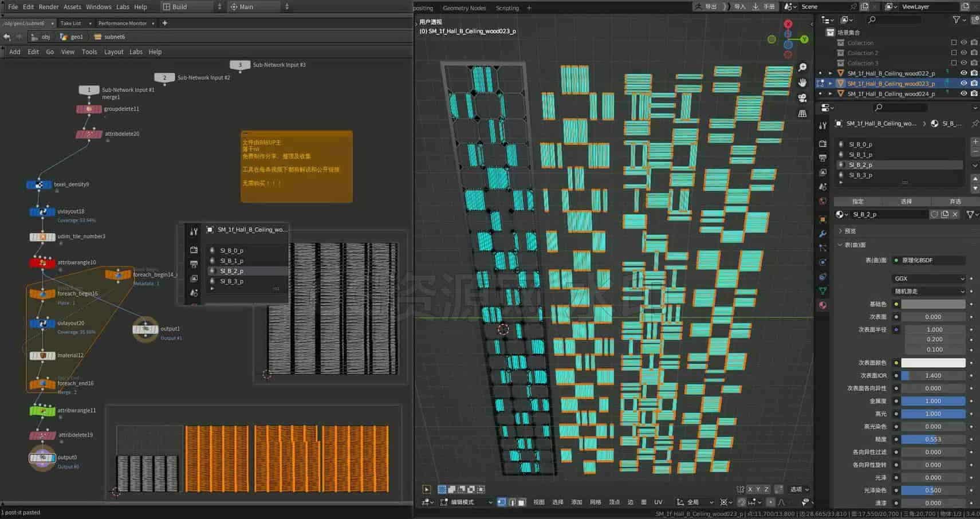Open the Tool properties tab icon

pyautogui.click(x=823, y=125)
